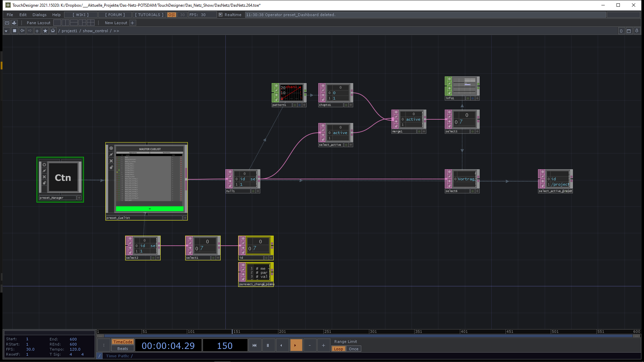Play timeline forward
Image resolution: width=644 pixels, height=362 pixels.
point(296,345)
